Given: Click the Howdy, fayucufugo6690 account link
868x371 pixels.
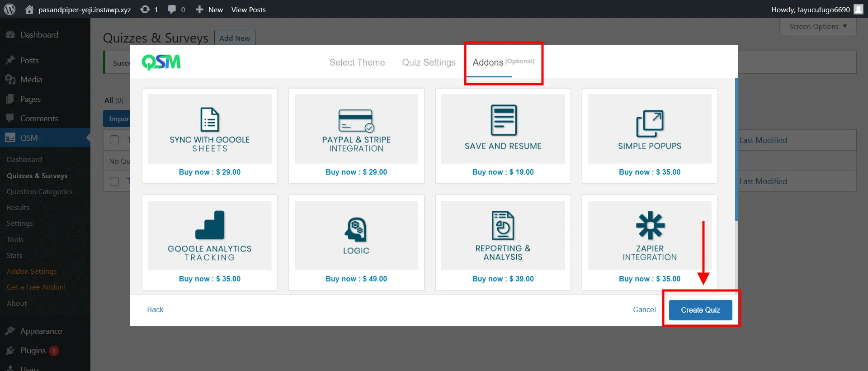Looking at the screenshot, I should coord(811,10).
